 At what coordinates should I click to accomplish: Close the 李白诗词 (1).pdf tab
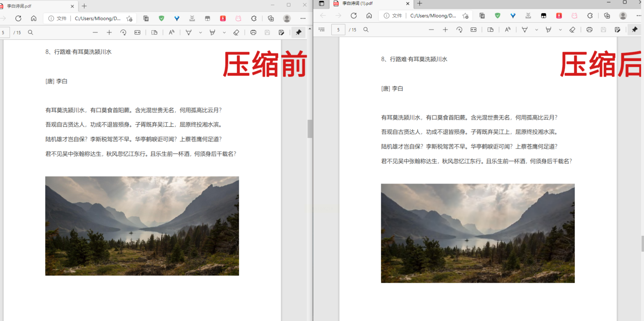(407, 4)
